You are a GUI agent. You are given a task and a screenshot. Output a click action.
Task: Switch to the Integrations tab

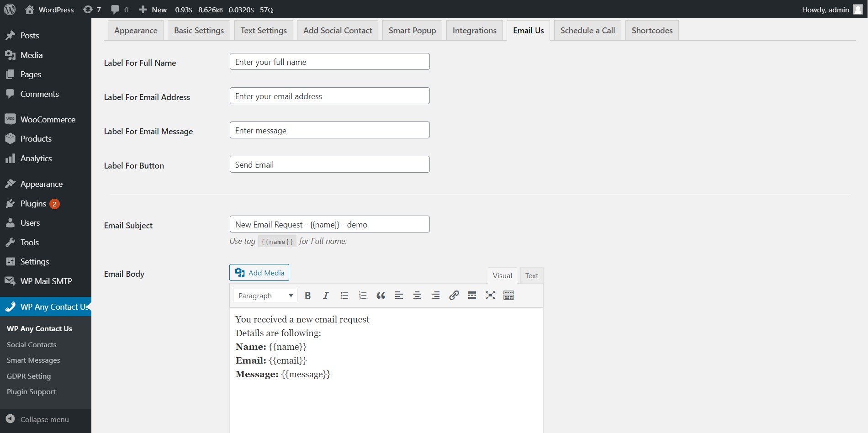[474, 31]
